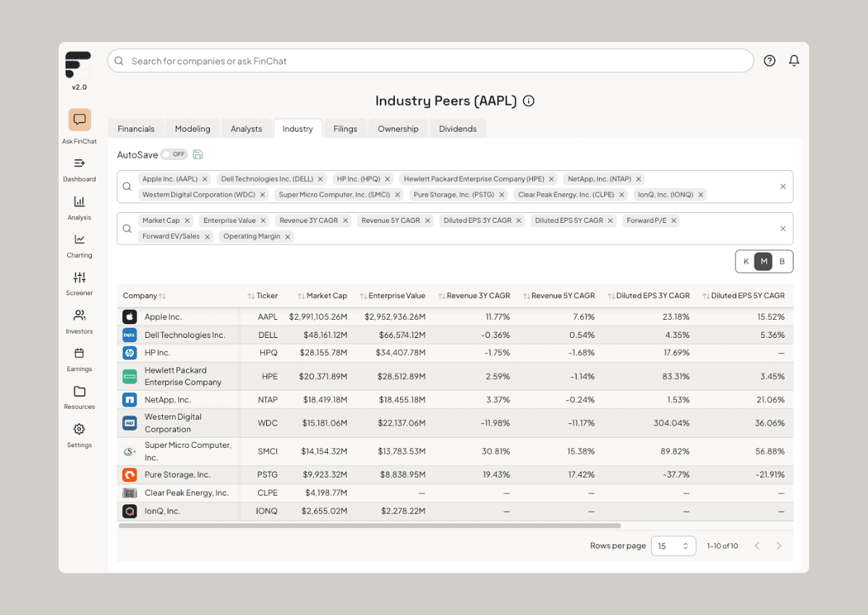Sort table by Market Cap column

[322, 296]
